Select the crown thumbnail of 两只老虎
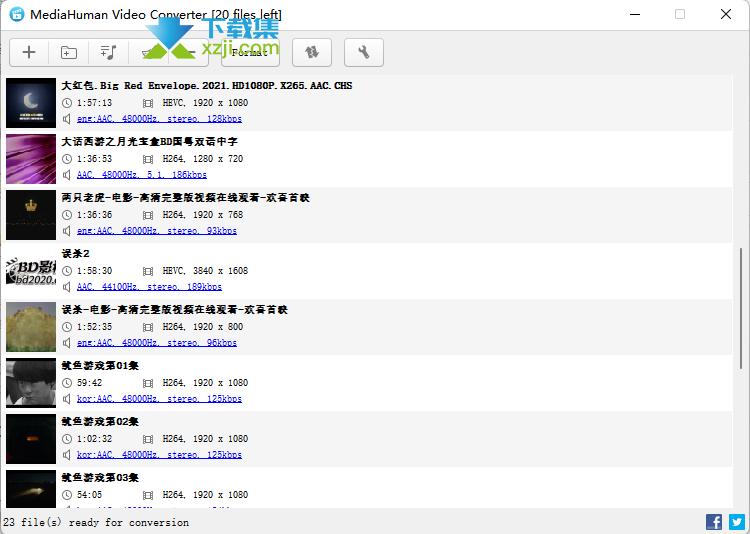750x534 pixels. click(31, 215)
